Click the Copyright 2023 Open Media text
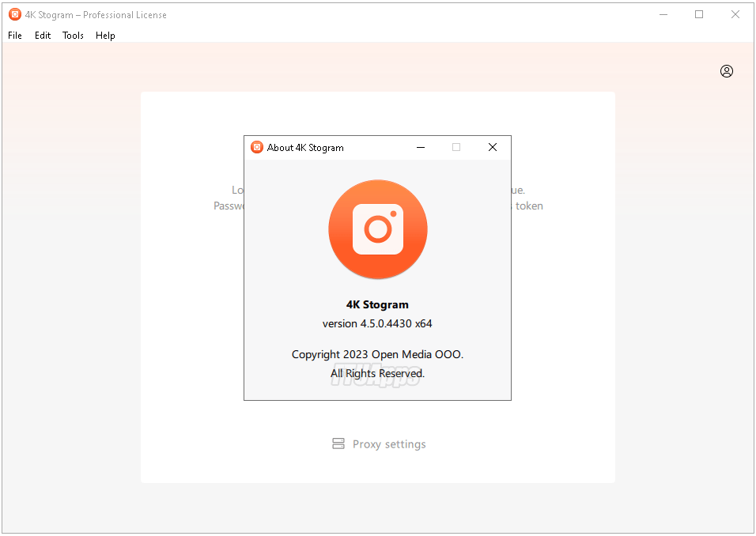Screen dimensions: 756x536 [377, 354]
